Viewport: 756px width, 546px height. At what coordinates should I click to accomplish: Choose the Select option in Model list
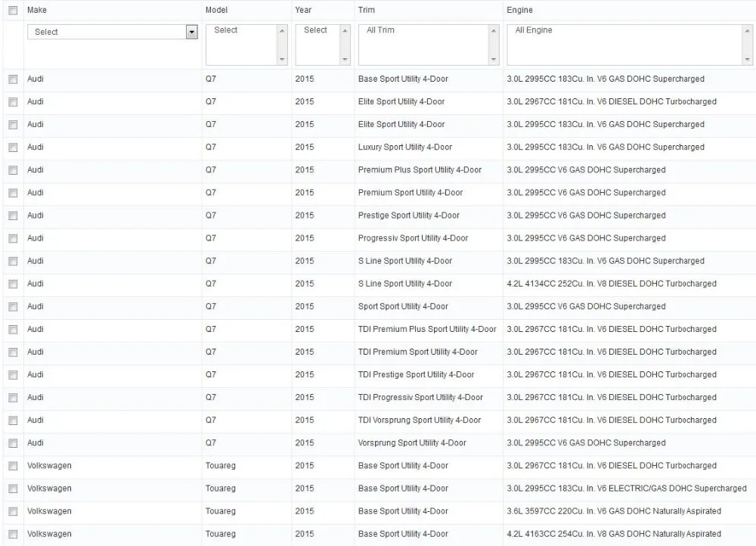[225, 30]
